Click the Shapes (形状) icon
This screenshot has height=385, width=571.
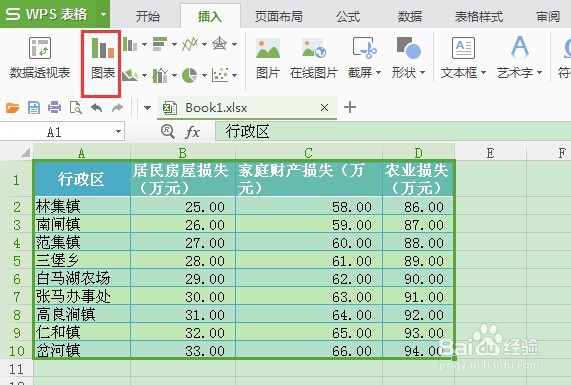coord(409,48)
